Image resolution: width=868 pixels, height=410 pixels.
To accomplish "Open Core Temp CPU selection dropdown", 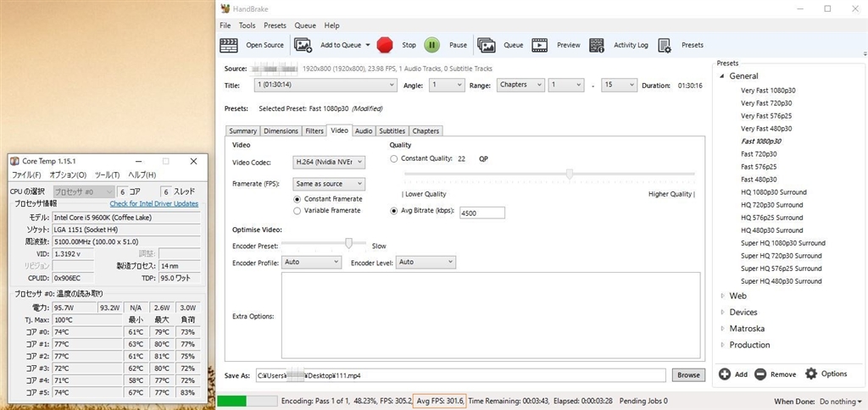I will point(84,191).
